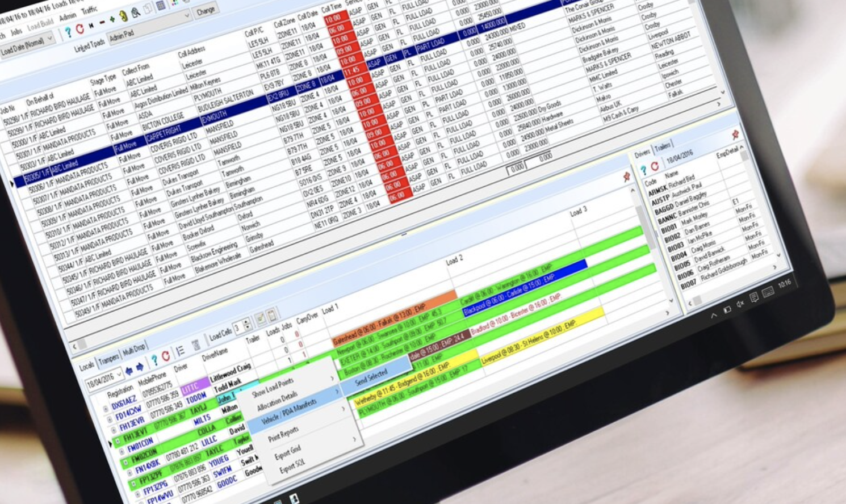Click the jobs grid horizontal scrollbar left arrow
Screen dimensions: 846x504
[74, 345]
